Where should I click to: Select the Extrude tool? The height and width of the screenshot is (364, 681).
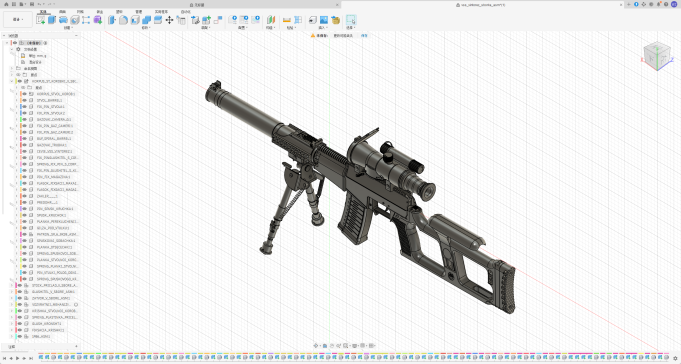52,20
